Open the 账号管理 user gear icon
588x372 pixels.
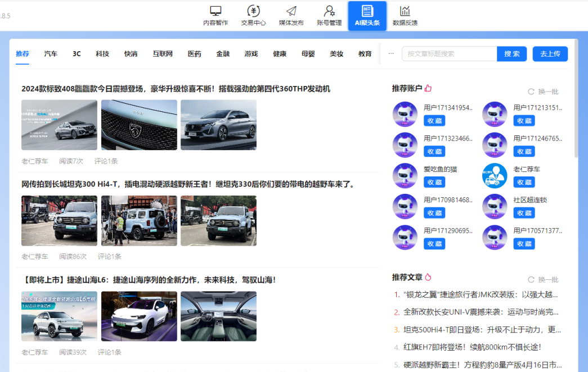[329, 11]
